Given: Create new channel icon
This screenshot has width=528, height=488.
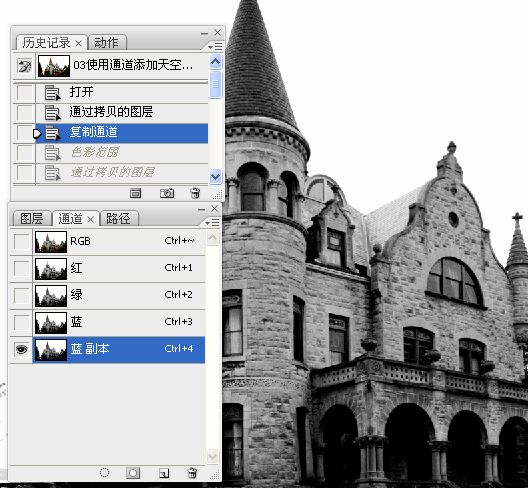Looking at the screenshot, I should [164, 473].
